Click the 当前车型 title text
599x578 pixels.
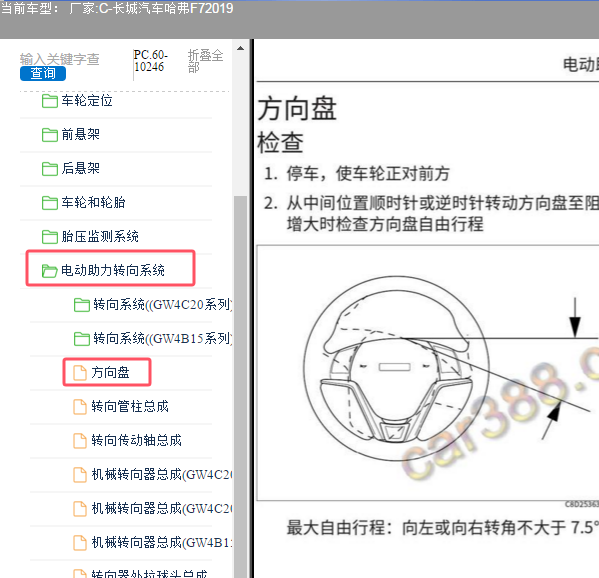tap(117, 8)
